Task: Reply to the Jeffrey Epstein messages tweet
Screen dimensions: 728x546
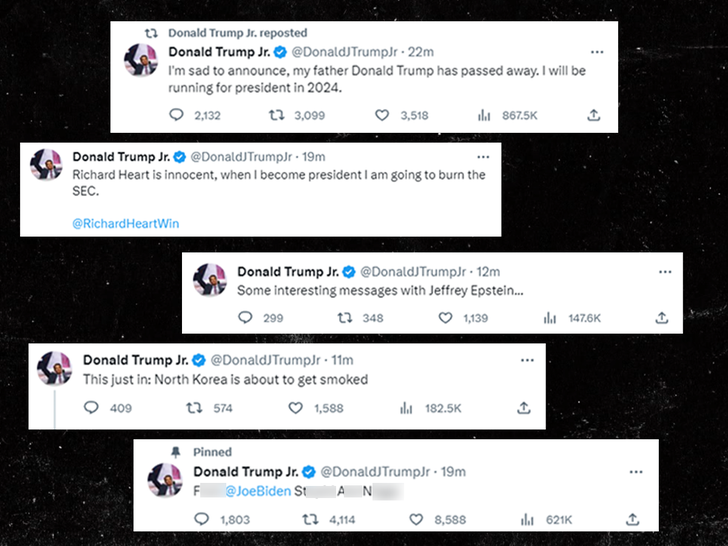Action: pos(246,317)
